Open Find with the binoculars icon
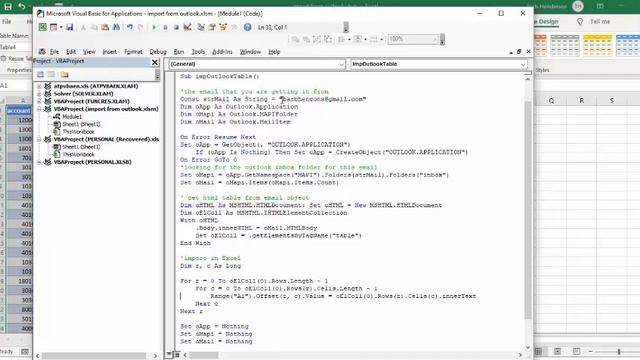This screenshot has height=360, width=640. 116,27
